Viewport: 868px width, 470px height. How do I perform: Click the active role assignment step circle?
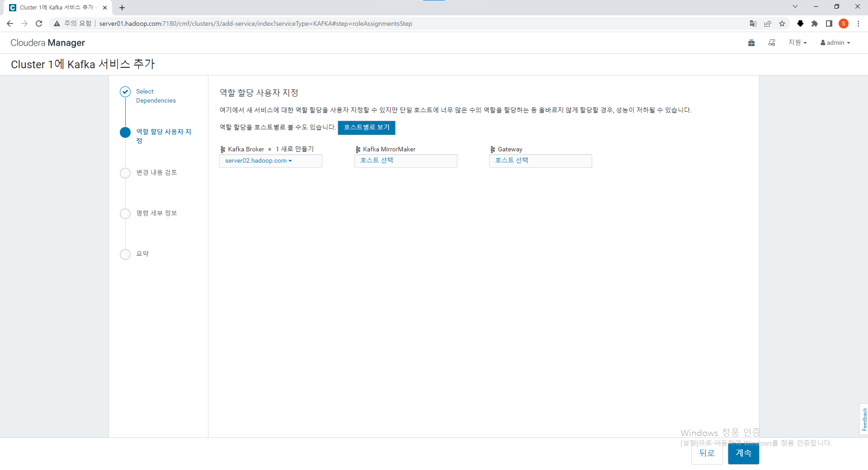tap(125, 132)
